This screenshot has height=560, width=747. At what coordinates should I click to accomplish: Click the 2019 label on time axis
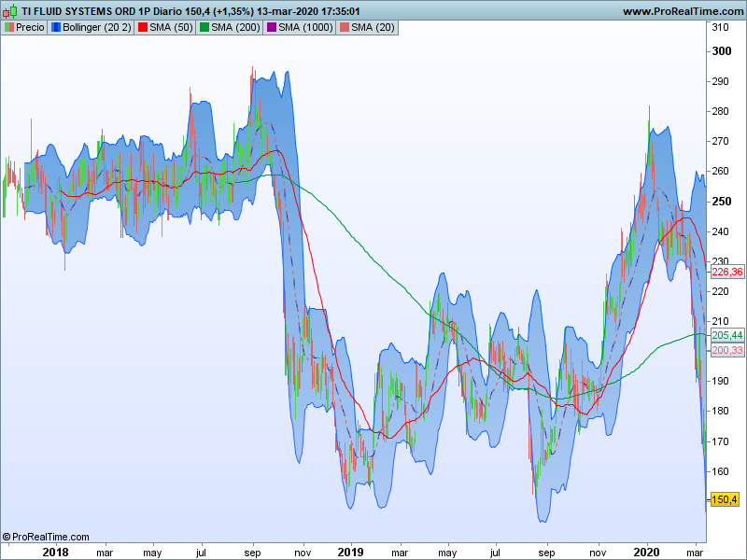350,553
